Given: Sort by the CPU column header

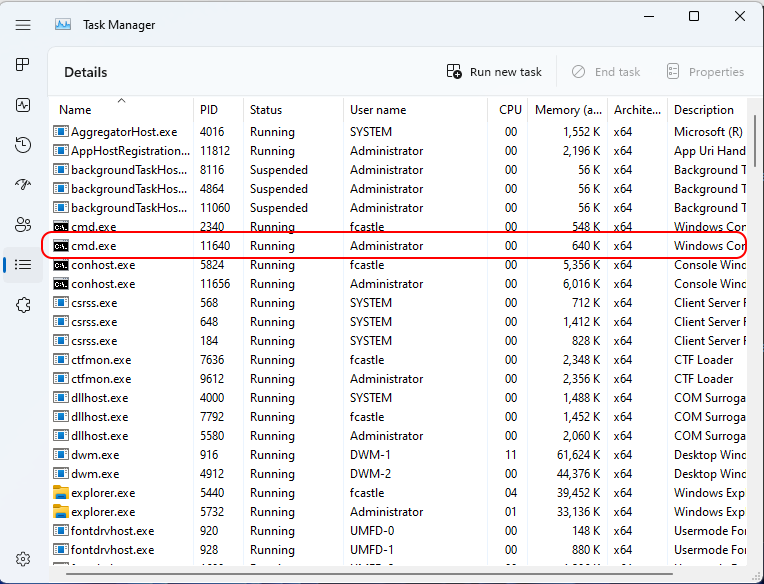Looking at the screenshot, I should (507, 110).
